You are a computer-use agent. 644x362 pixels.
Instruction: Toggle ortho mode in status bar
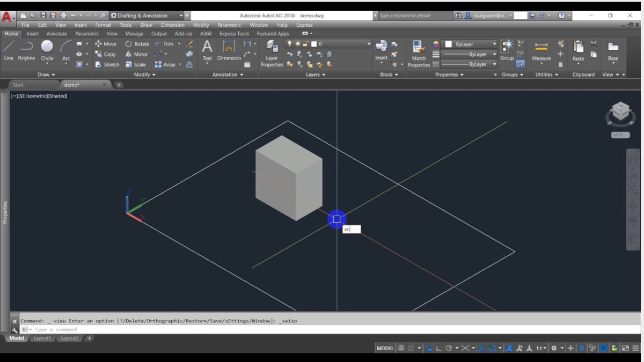[x=438, y=348]
